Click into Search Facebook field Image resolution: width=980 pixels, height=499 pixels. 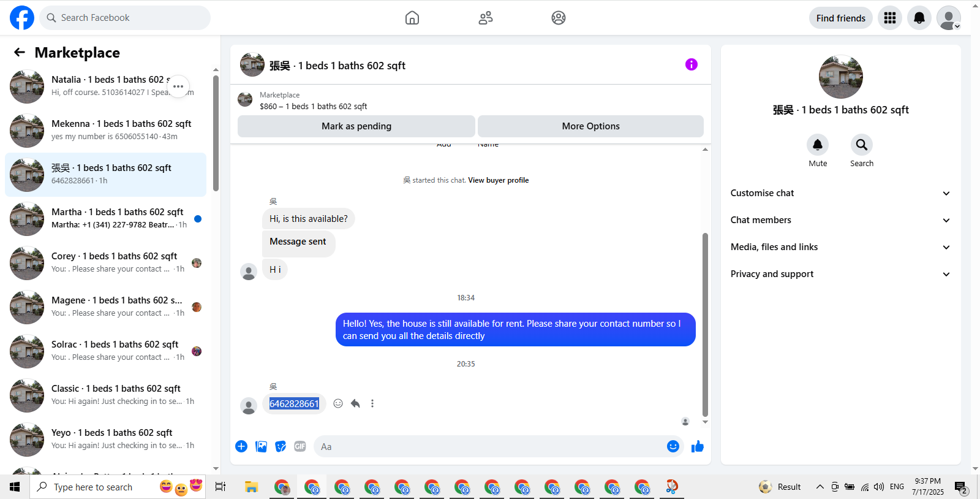coord(125,18)
